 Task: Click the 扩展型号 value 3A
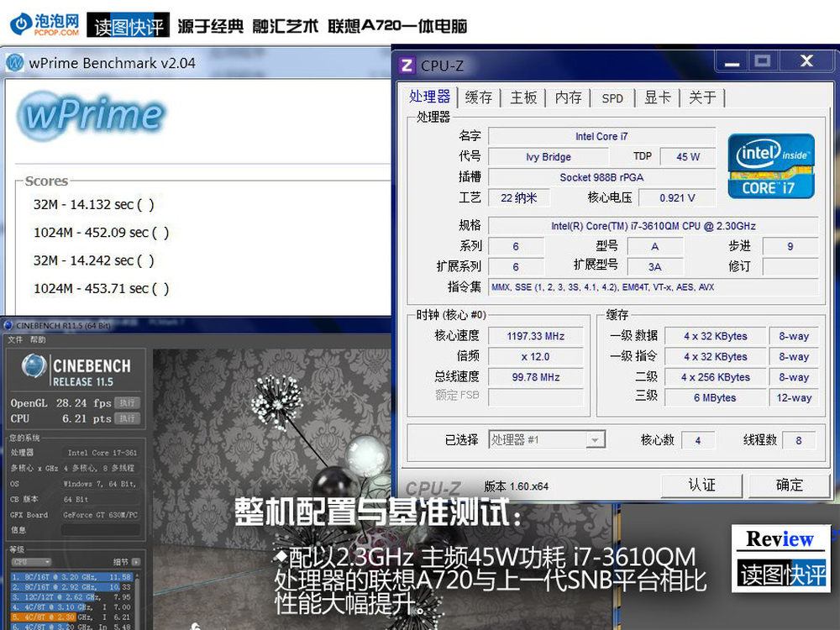point(654,267)
